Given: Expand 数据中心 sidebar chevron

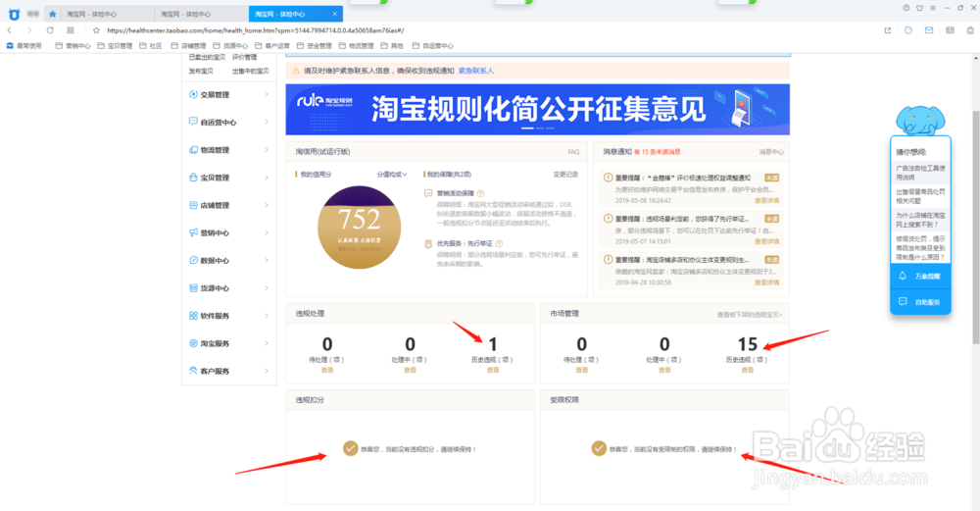Looking at the screenshot, I should click(x=267, y=260).
